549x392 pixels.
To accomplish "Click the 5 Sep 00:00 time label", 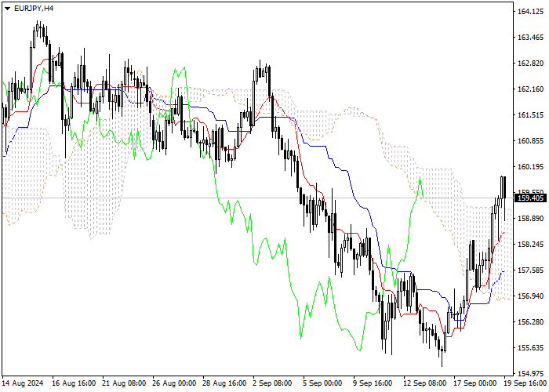I will (x=322, y=383).
